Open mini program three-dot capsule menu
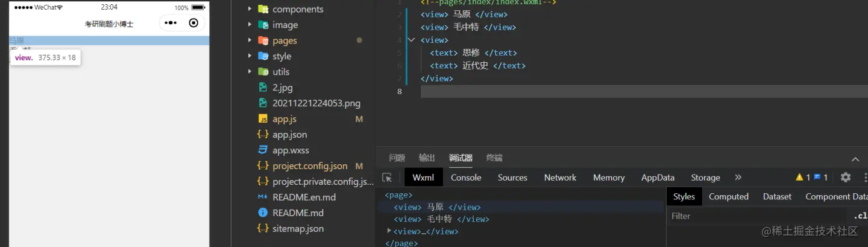Image resolution: width=868 pixels, height=247 pixels. pos(171,23)
